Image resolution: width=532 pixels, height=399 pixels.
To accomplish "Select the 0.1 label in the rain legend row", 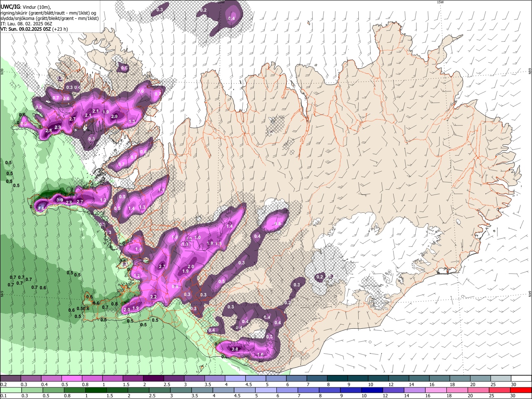I will [3, 396].
